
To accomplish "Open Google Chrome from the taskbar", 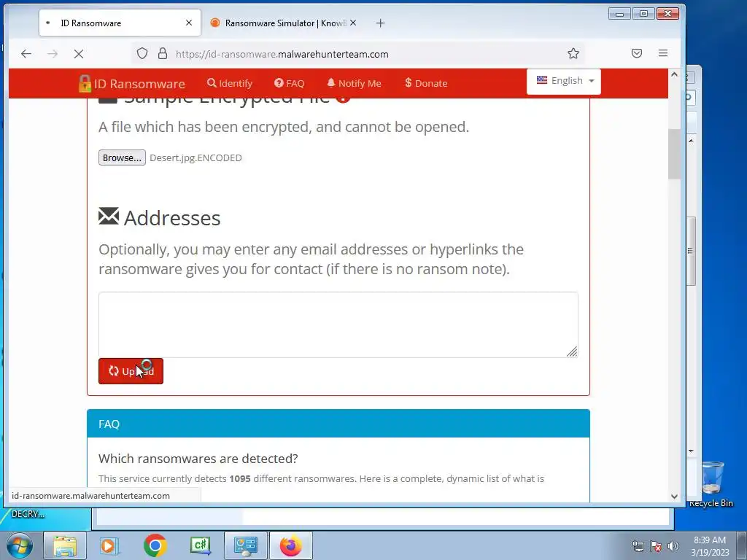I will [x=155, y=545].
